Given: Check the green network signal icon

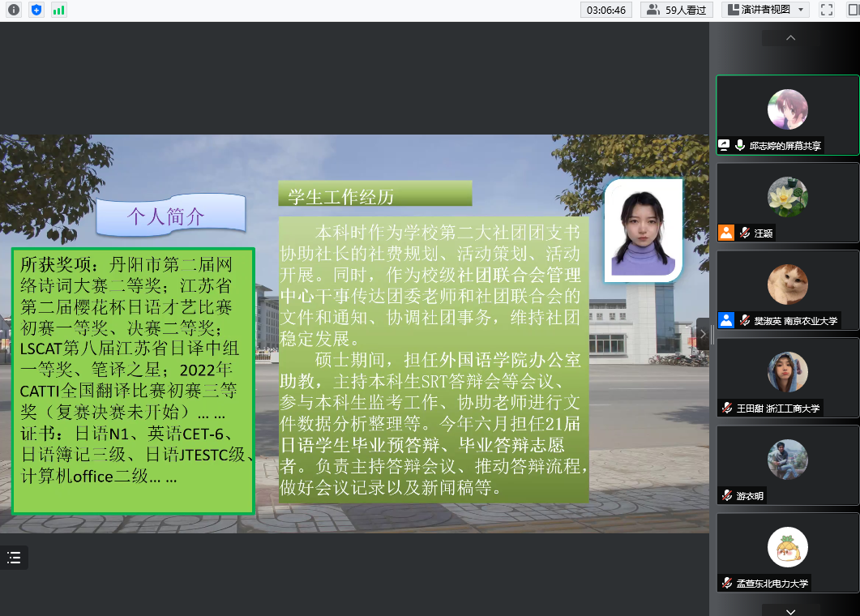Looking at the screenshot, I should (x=59, y=10).
